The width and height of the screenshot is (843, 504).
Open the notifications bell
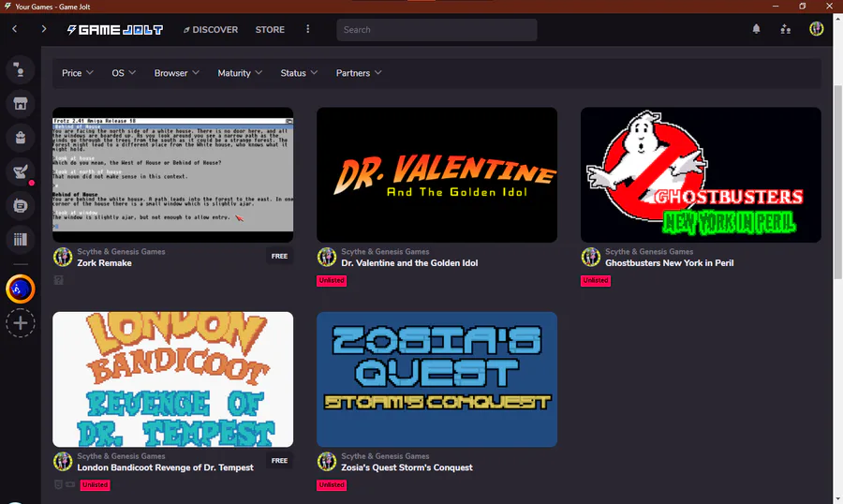click(756, 29)
